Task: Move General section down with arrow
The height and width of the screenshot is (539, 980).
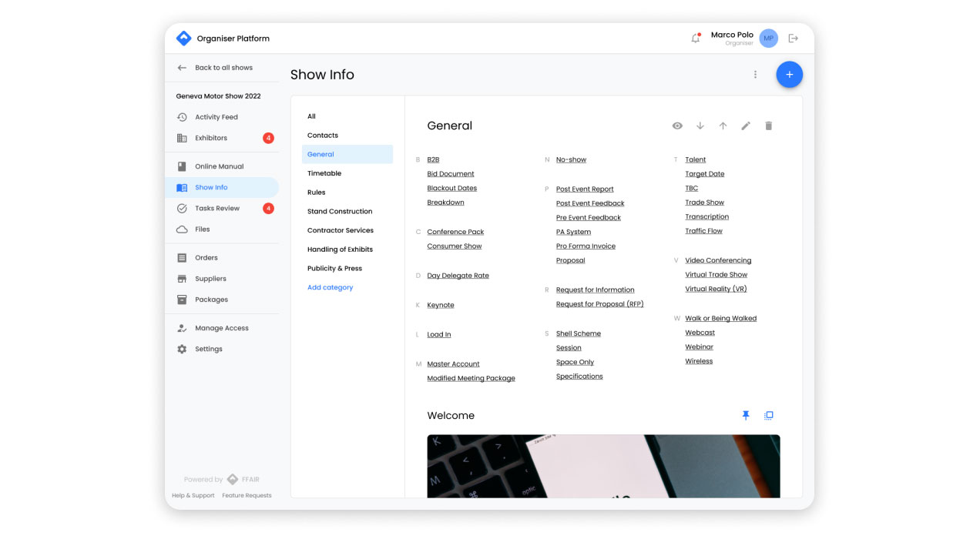Action: click(x=700, y=126)
